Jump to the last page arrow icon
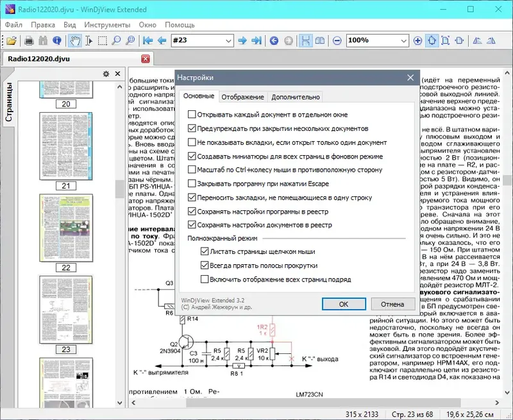 pos(256,40)
